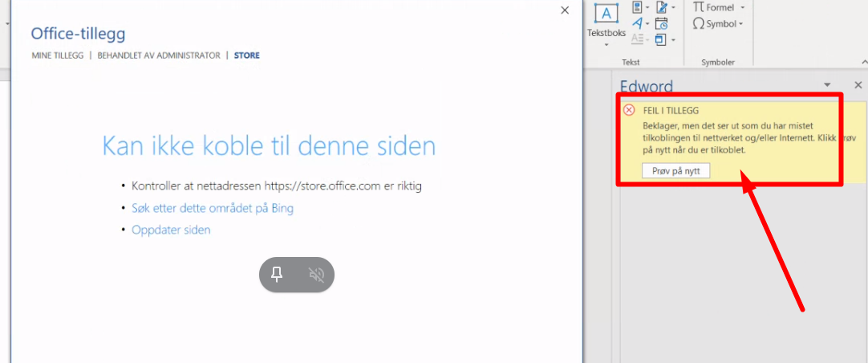Viewport: 868px width, 363px height.
Task: Click the Object insert icon
Action: [661, 39]
